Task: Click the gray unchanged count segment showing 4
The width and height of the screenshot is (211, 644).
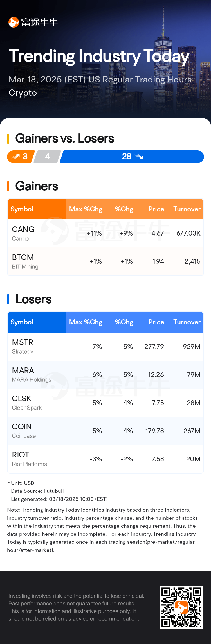Action: (47, 157)
